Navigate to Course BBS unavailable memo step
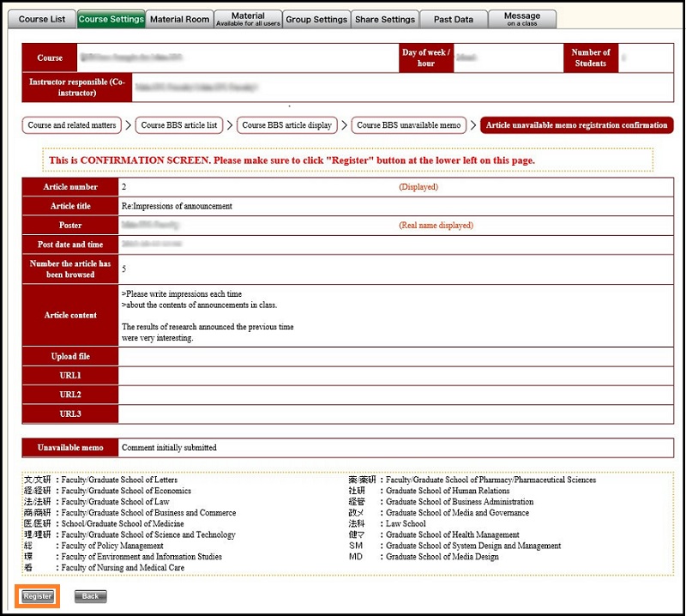 point(409,125)
